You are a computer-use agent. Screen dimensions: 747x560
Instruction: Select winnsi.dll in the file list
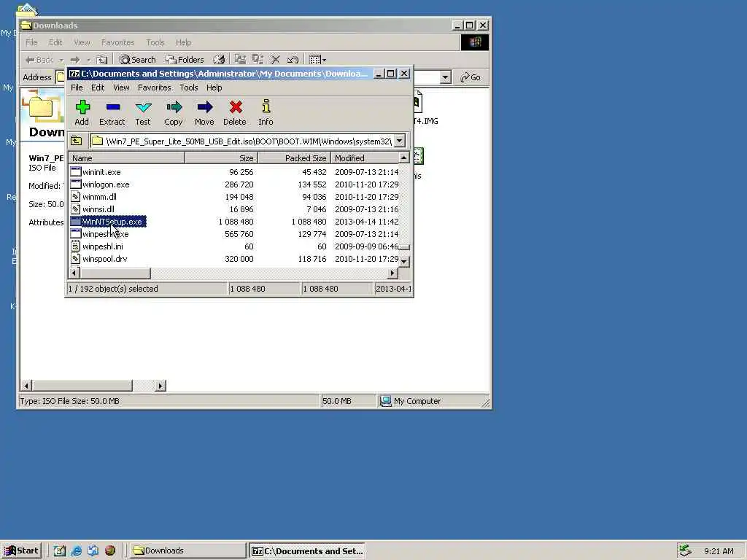(x=98, y=209)
